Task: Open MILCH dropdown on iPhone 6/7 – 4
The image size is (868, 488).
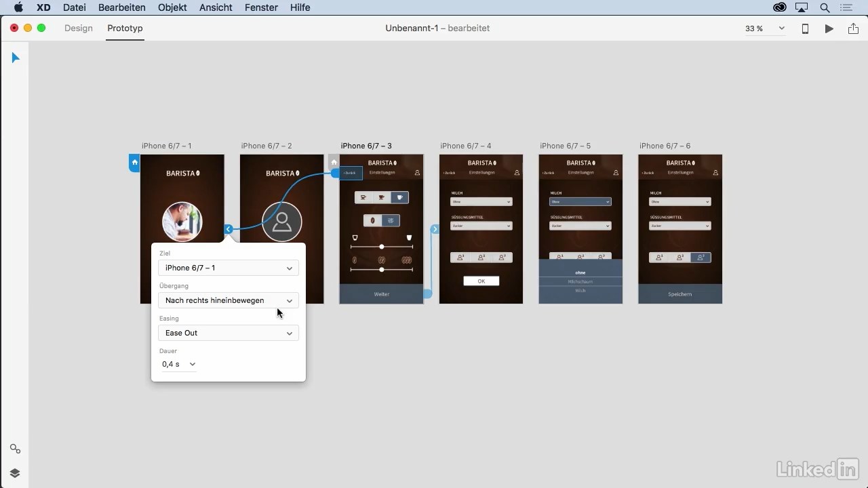Action: 481,202
